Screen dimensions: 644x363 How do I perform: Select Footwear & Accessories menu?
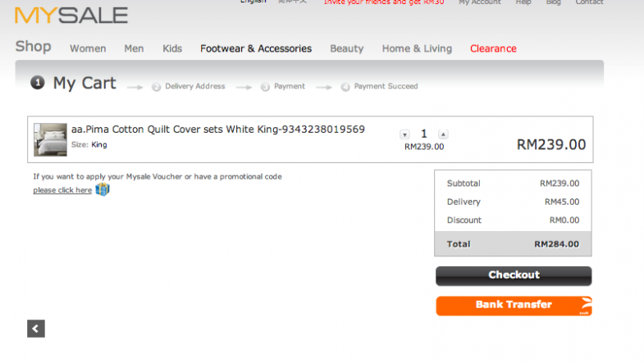coord(256,48)
